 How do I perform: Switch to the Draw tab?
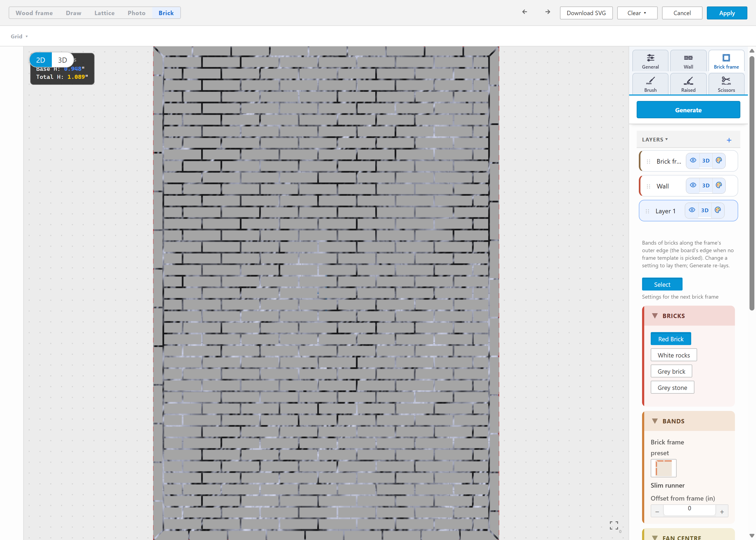(73, 13)
